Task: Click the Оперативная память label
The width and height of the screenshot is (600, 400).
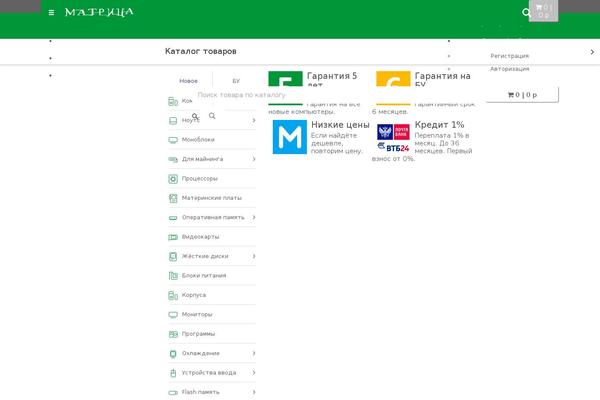Action: 213,217
